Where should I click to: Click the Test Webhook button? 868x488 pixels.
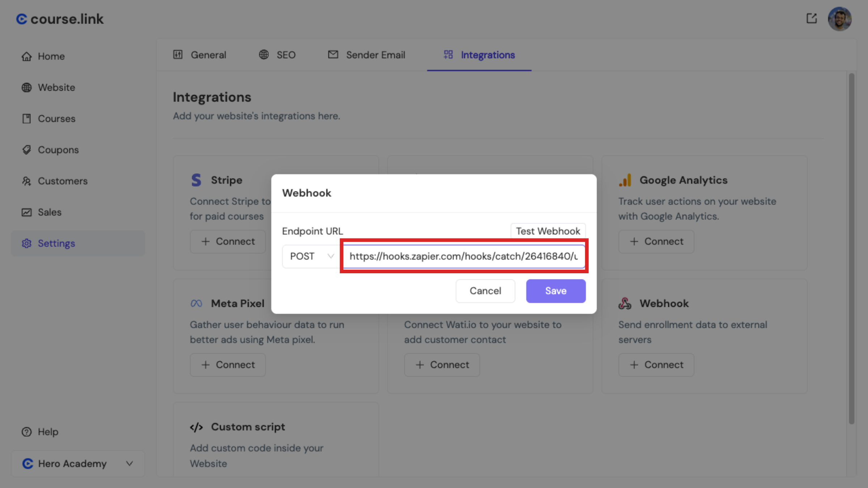(x=548, y=231)
